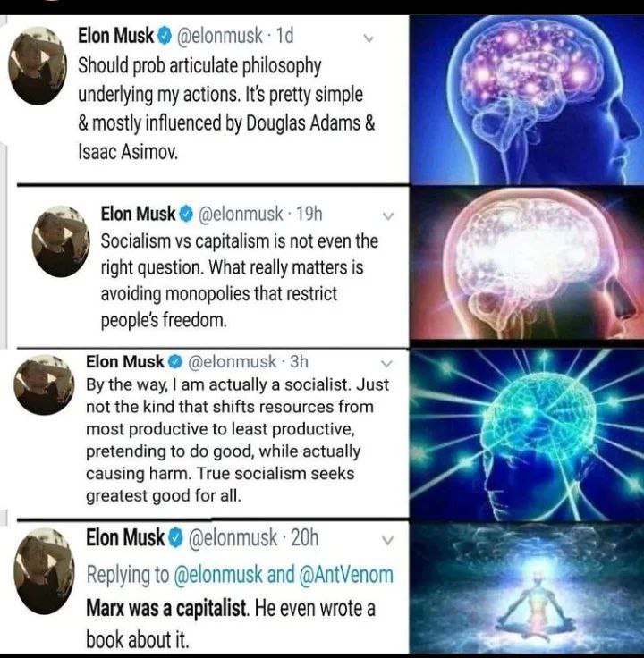This screenshot has height=658, width=644.
Task: Click the verified badge in the 19h tweet
Action: tap(186, 215)
